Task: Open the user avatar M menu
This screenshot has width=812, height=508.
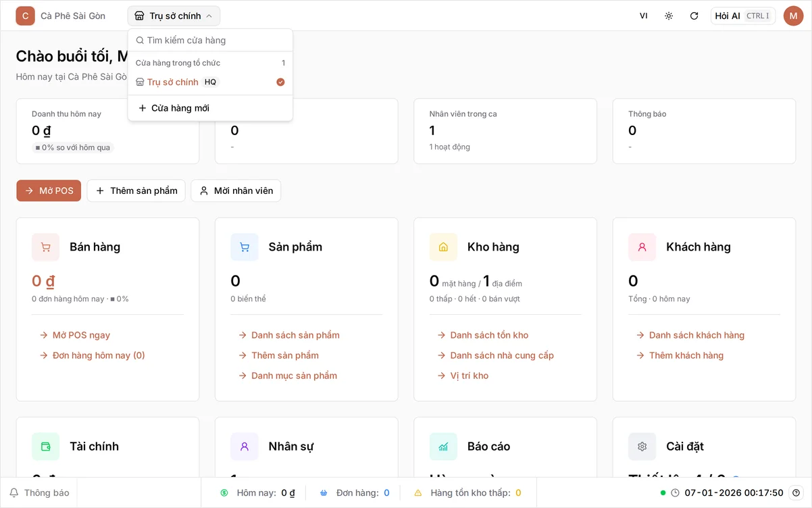Action: (793, 16)
